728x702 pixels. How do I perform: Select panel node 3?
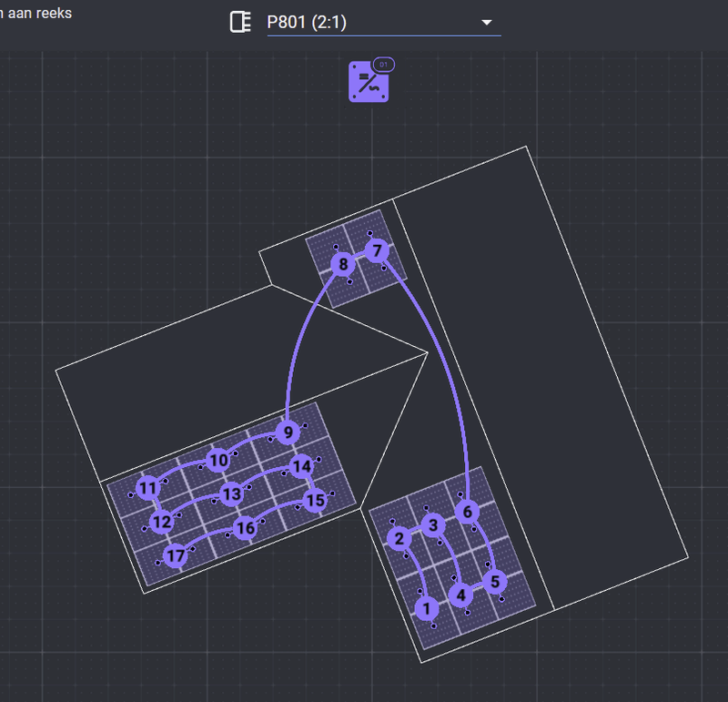click(433, 525)
